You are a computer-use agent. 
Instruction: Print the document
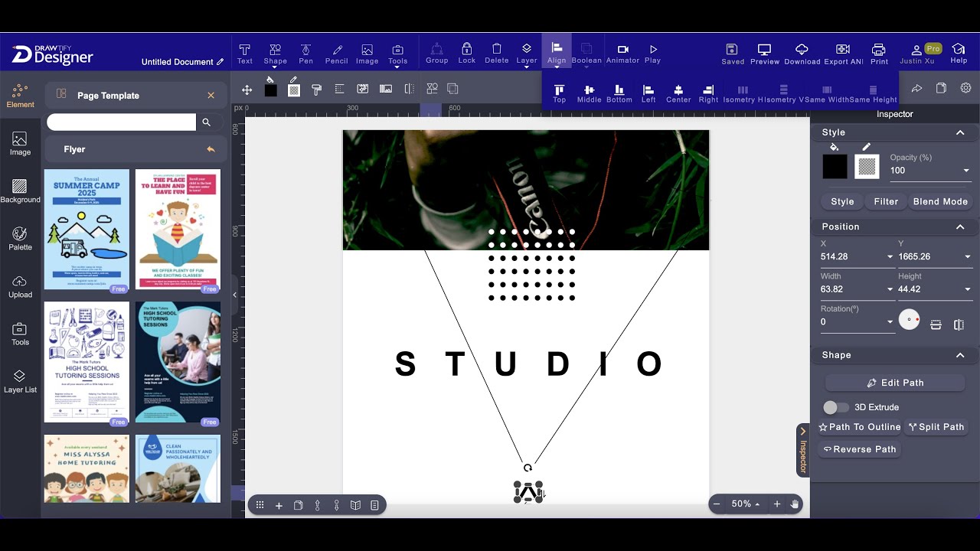(x=879, y=54)
